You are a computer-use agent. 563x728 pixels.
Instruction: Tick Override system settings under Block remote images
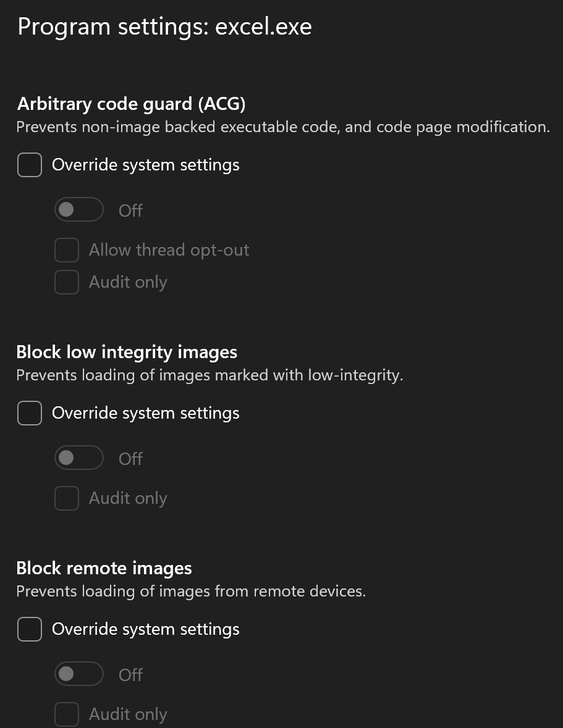pyautogui.click(x=30, y=629)
